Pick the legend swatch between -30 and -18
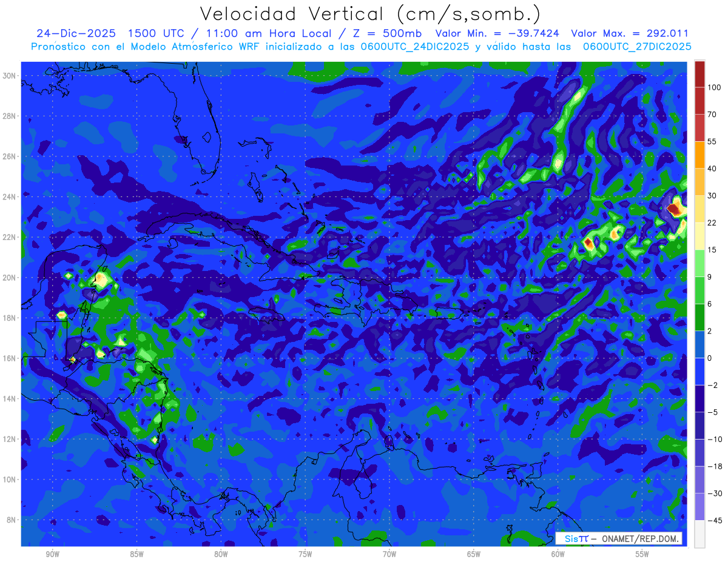This screenshot has height=562, width=728. click(699, 480)
